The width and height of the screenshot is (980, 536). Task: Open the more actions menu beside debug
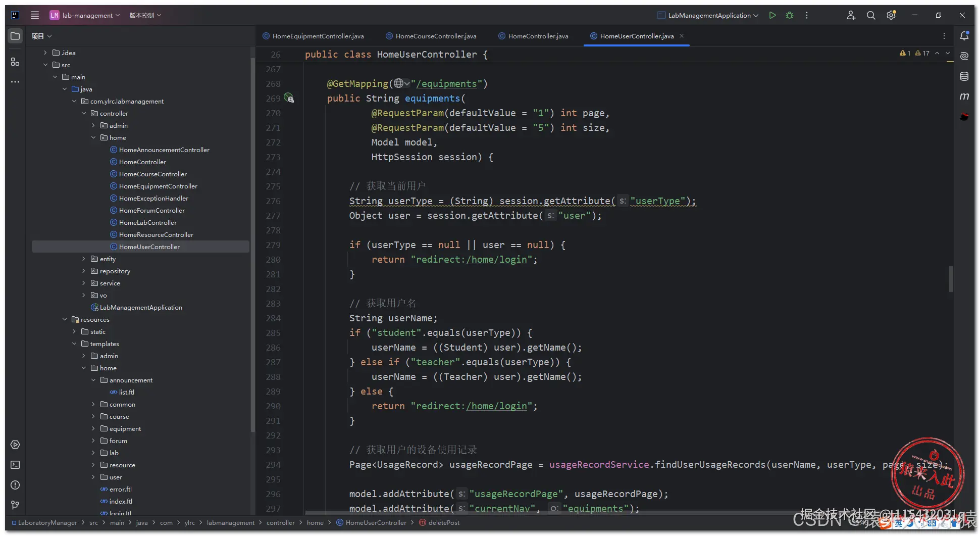[807, 15]
